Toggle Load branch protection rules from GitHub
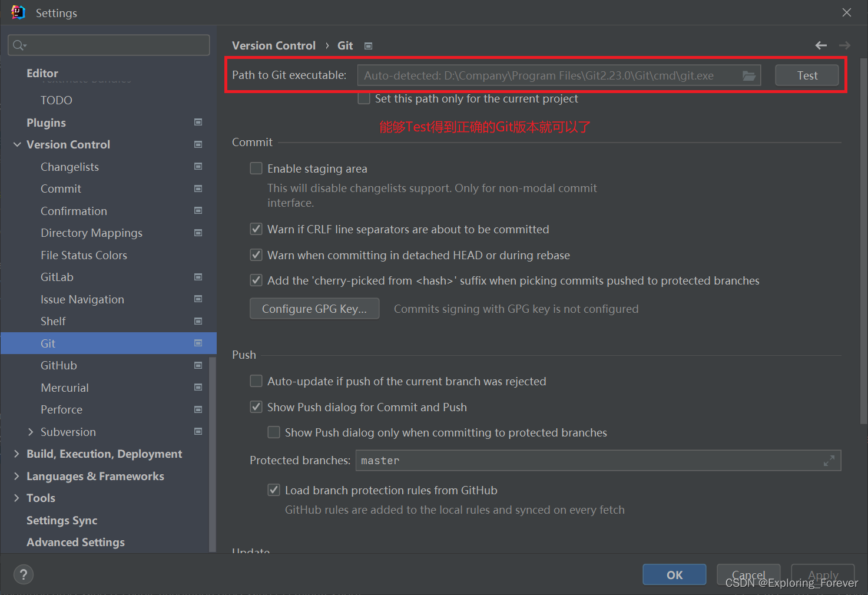This screenshot has height=595, width=868. click(x=274, y=490)
